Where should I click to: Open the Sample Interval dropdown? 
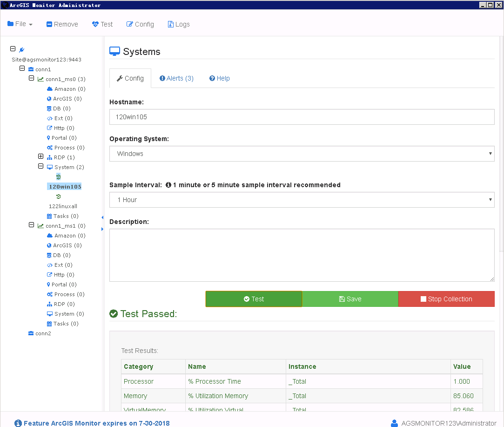302,200
